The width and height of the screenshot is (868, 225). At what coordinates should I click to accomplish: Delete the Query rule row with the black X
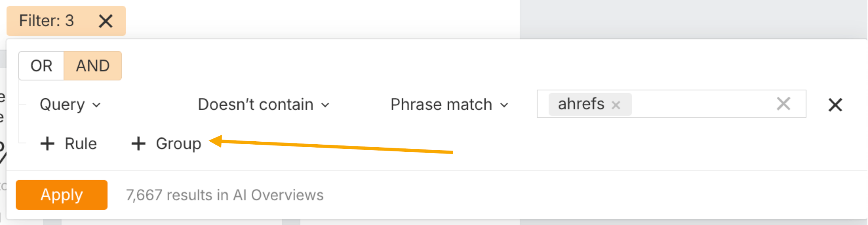835,104
